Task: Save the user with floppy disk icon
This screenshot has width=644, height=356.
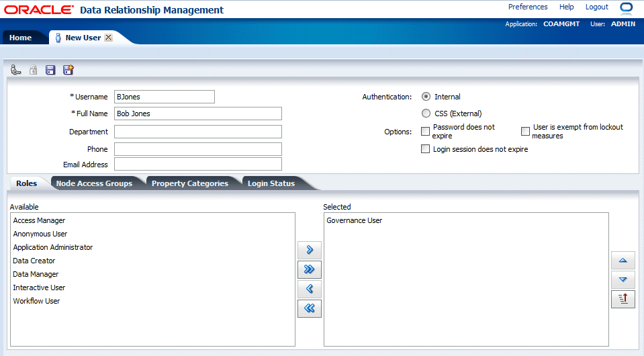Action: pos(50,70)
